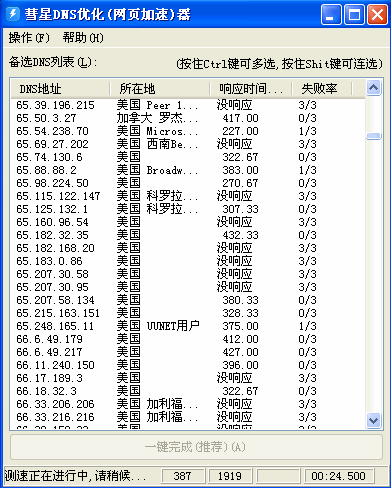This screenshot has height=488, width=391.
Task: Select DNS row 66.11.240.150
Action: click(188, 365)
